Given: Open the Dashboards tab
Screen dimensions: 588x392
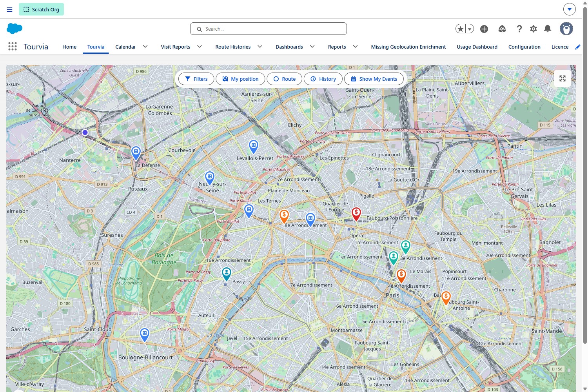Looking at the screenshot, I should pos(289,47).
